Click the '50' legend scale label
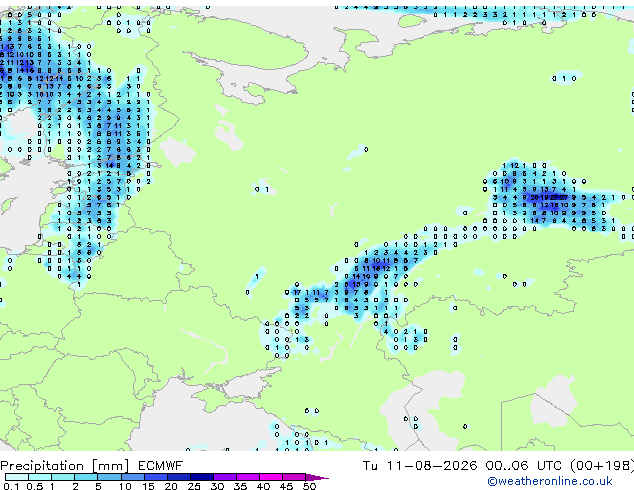This screenshot has height=490, width=634. point(309,486)
